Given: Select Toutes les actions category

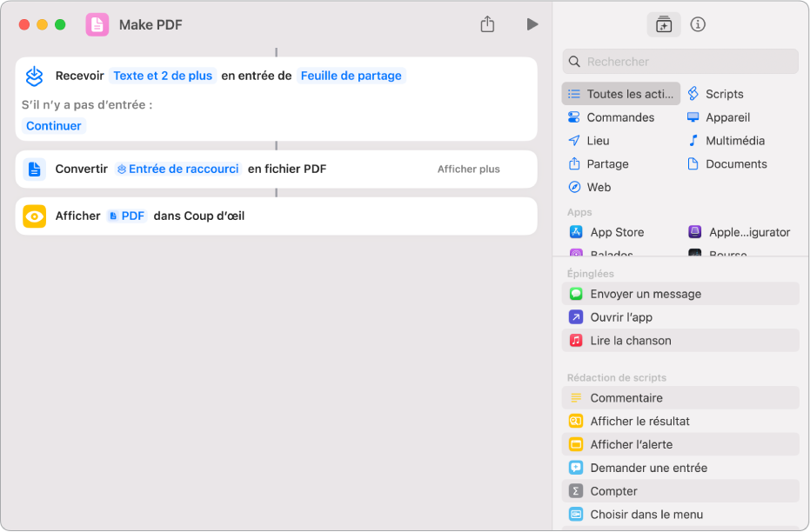Looking at the screenshot, I should click(x=621, y=94).
